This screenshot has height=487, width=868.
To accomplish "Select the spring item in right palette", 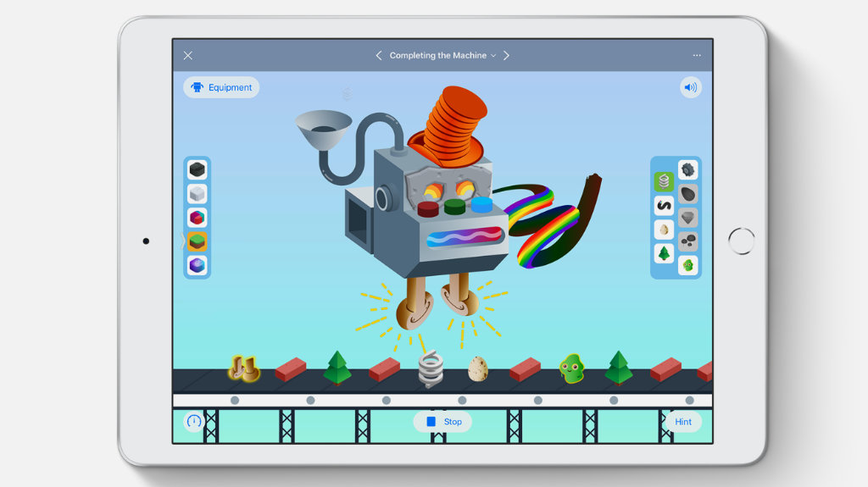I will point(664,181).
